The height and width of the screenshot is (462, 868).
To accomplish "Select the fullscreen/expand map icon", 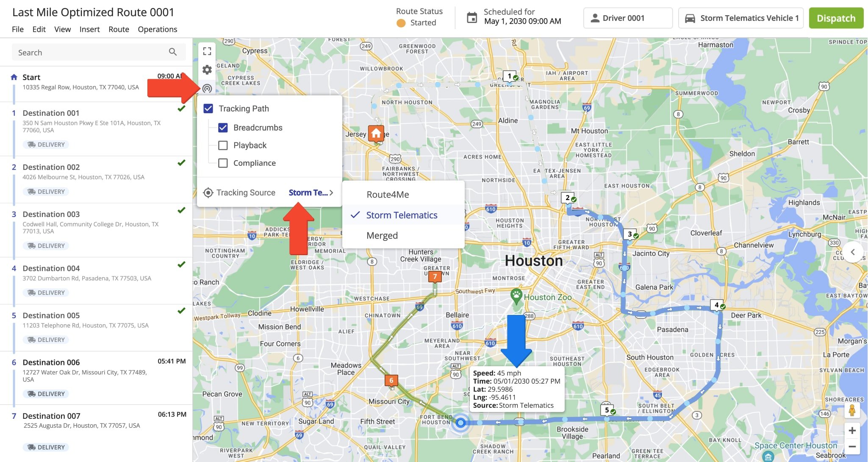I will click(x=207, y=50).
